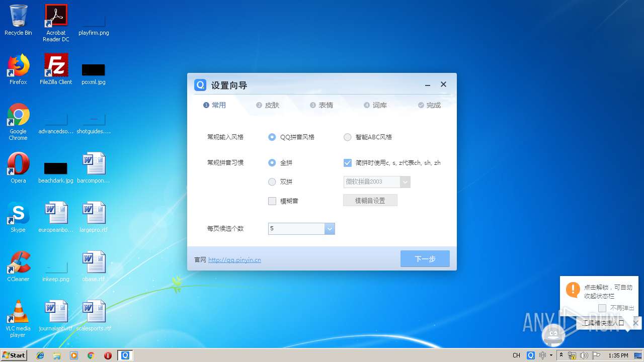Launch FileZilla Client shortcut
This screenshot has height=362, width=644.
point(56,69)
